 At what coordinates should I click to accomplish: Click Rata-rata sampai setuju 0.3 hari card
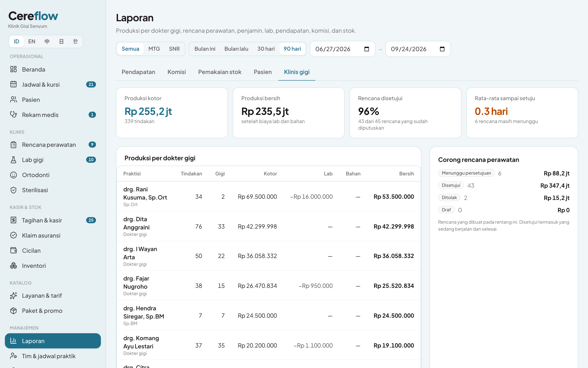(522, 113)
